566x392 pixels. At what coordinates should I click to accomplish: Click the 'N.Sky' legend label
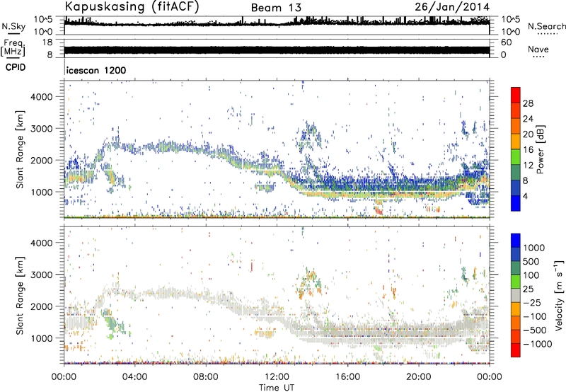click(13, 26)
